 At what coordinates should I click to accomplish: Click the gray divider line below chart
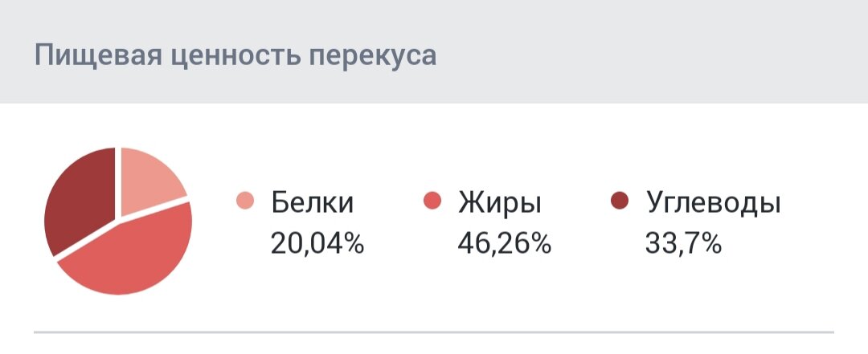(x=434, y=332)
